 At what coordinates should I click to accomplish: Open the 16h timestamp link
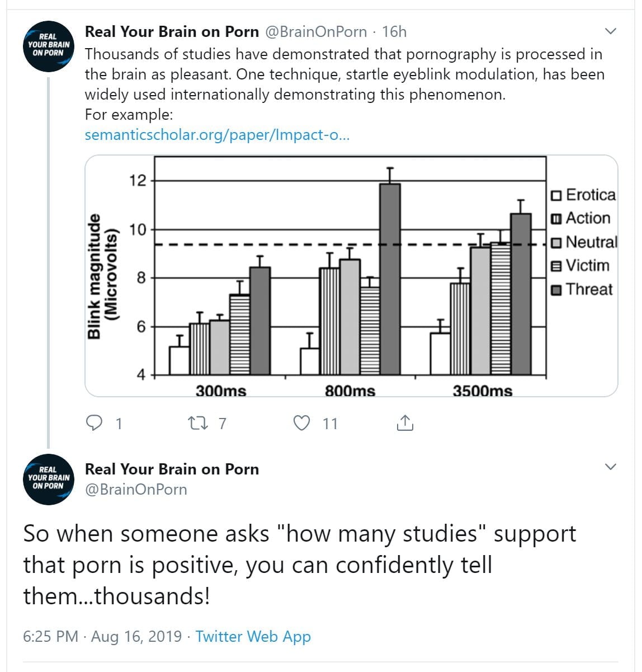tap(394, 32)
